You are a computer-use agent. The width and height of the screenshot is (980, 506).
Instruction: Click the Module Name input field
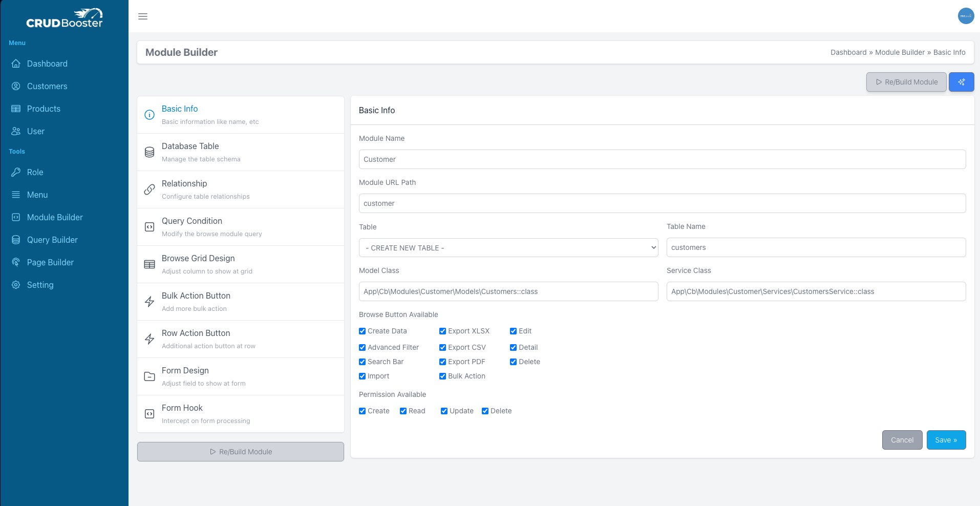point(663,159)
